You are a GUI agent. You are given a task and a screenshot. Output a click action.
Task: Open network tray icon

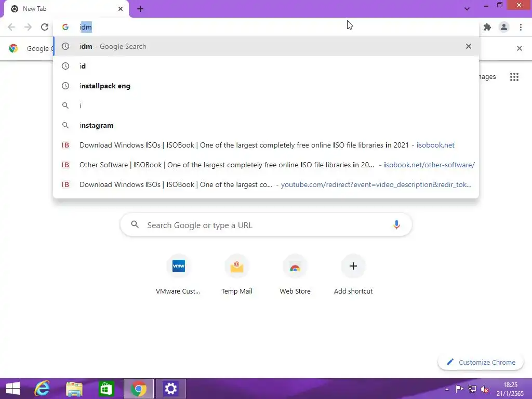[472, 389]
